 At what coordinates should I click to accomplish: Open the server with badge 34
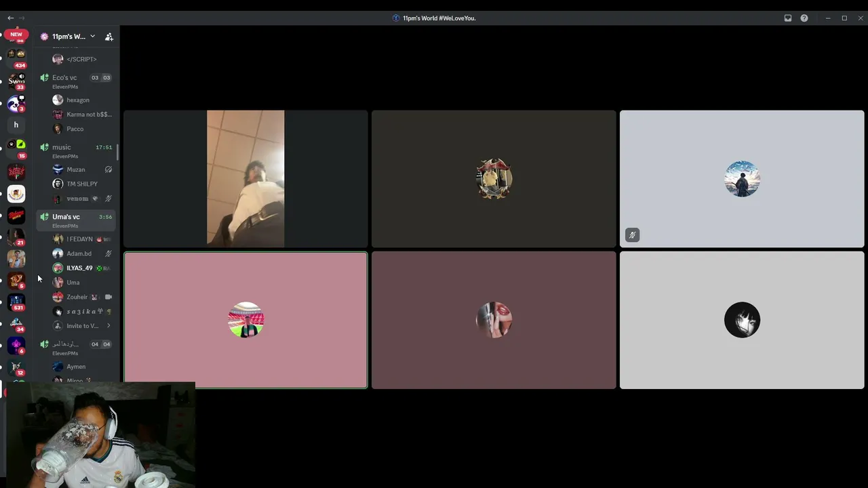(16, 324)
